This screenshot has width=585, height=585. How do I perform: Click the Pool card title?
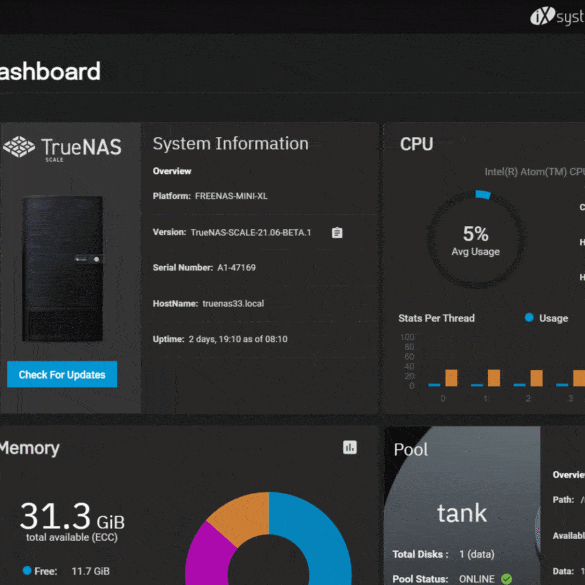pos(411,450)
